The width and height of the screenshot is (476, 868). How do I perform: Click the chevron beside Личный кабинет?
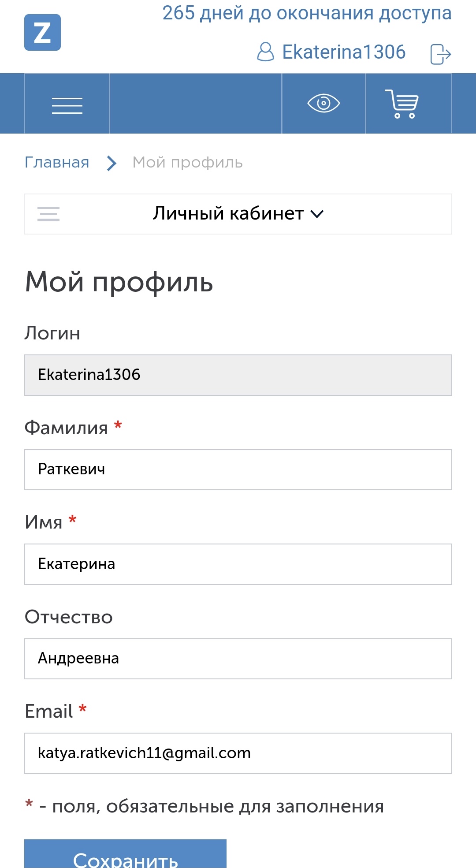click(317, 214)
